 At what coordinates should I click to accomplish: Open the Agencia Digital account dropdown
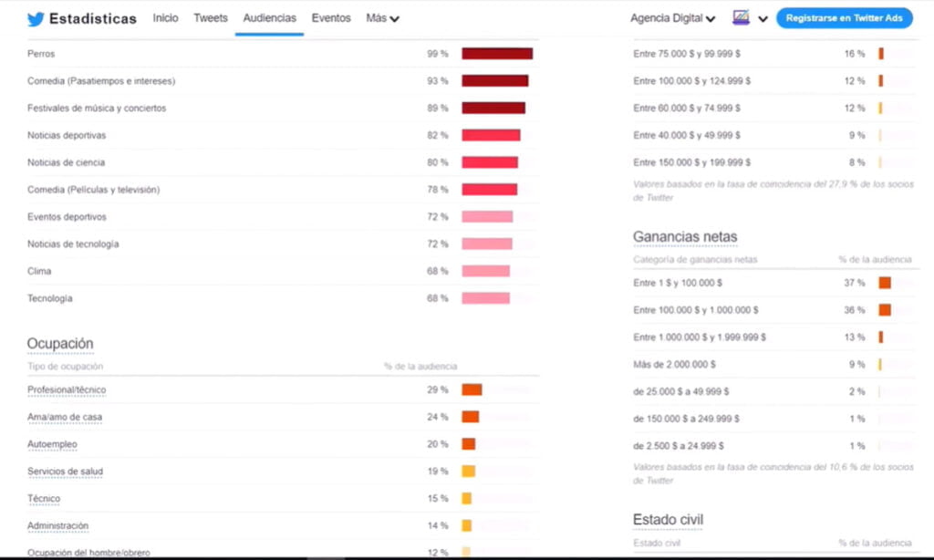coord(672,16)
